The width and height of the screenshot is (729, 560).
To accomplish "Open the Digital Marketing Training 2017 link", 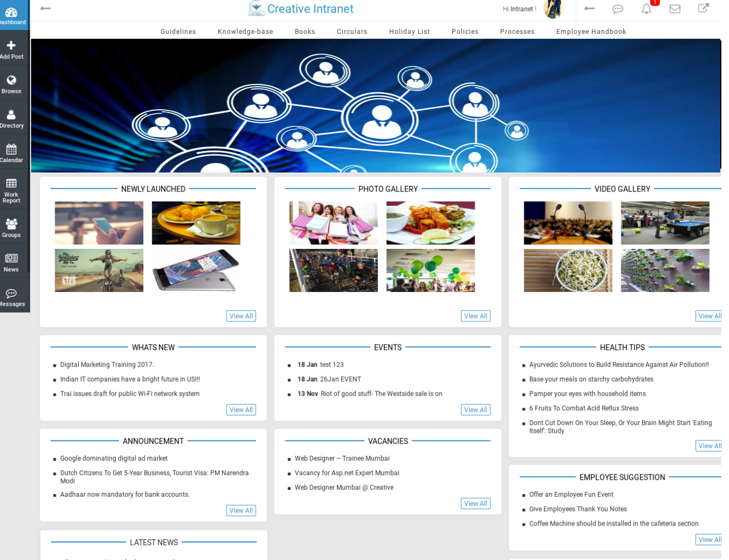I will [x=107, y=365].
